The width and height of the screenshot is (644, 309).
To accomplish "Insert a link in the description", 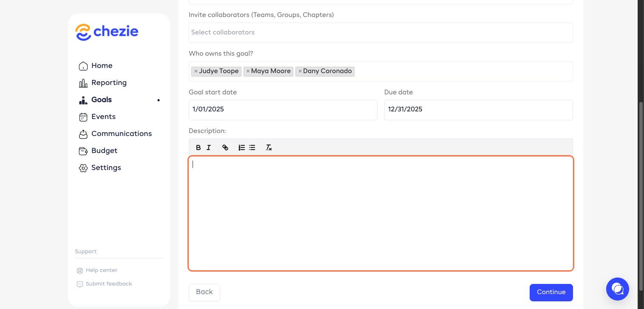I will point(225,147).
